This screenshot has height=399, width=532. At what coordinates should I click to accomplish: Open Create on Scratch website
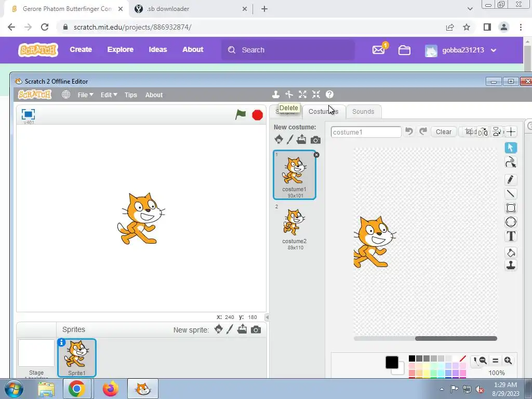[x=81, y=49]
